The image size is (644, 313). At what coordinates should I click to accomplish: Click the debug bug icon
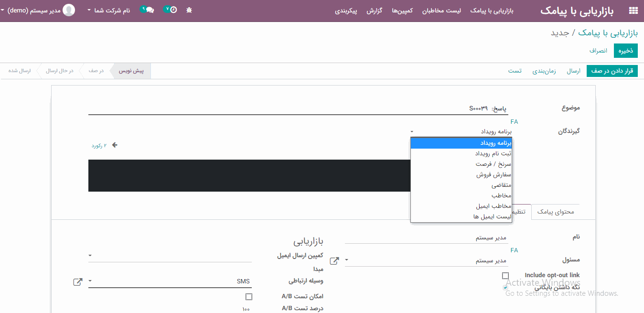pyautogui.click(x=189, y=10)
